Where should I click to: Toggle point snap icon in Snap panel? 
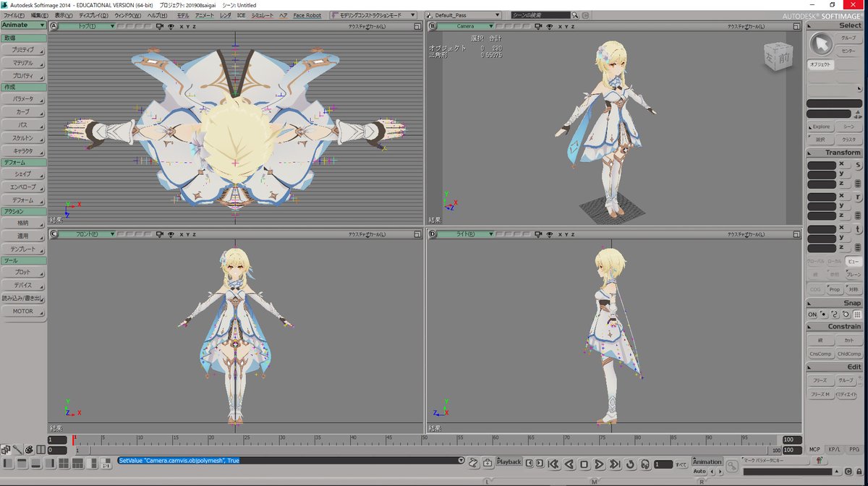coord(823,315)
